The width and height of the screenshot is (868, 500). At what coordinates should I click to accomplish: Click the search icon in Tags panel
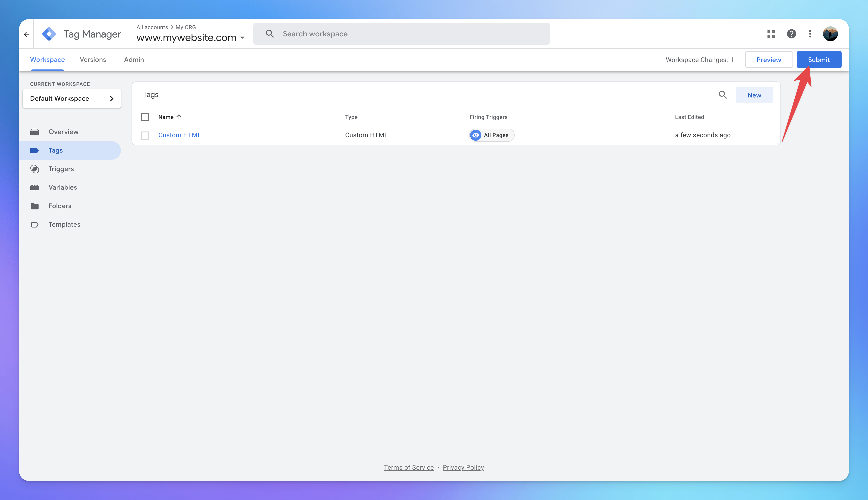[723, 95]
